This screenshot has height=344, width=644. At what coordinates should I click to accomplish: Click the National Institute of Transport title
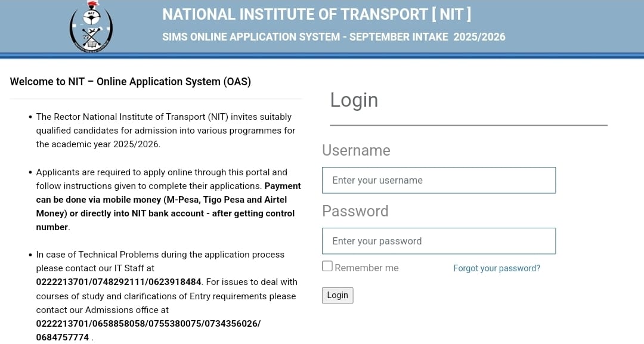[x=317, y=14]
